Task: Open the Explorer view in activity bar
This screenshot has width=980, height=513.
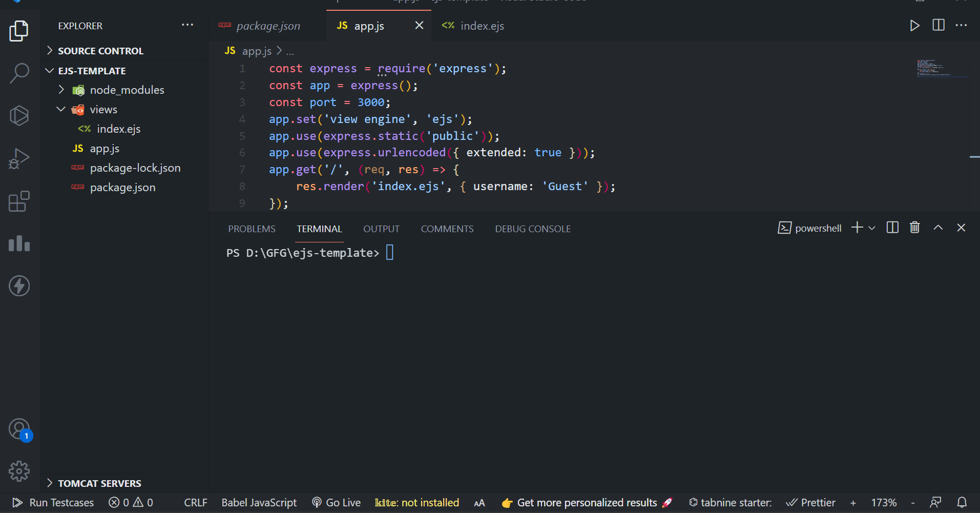Action: 19,31
